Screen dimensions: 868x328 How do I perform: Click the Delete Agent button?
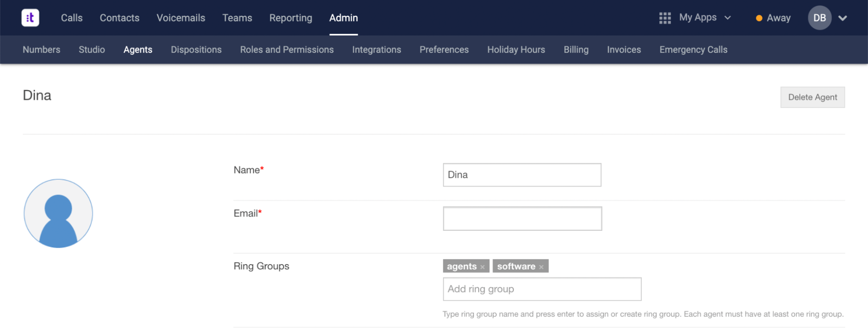(812, 97)
